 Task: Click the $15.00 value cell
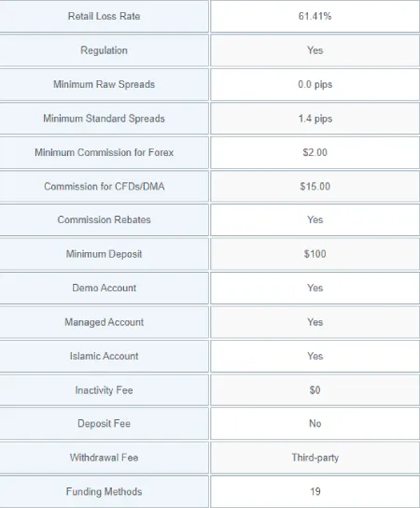point(315,187)
